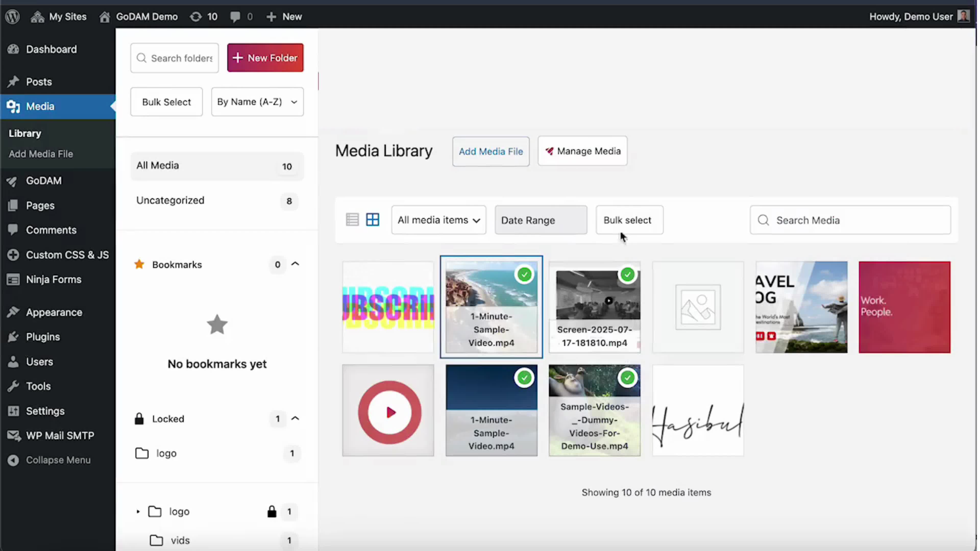
Task: Open All media items filter dropdown
Action: tap(438, 220)
